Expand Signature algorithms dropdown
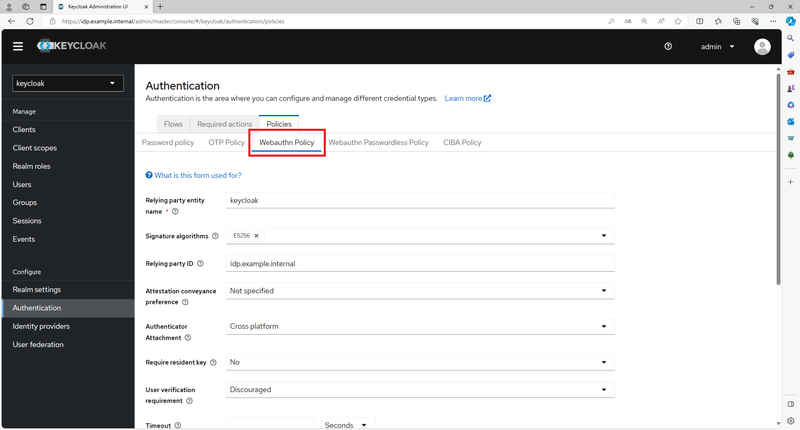 (x=604, y=236)
